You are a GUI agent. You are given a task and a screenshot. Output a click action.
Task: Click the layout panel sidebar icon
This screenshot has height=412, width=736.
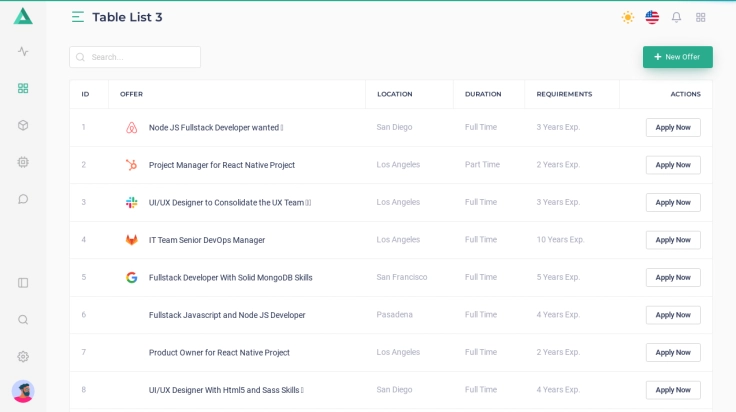coord(23,283)
